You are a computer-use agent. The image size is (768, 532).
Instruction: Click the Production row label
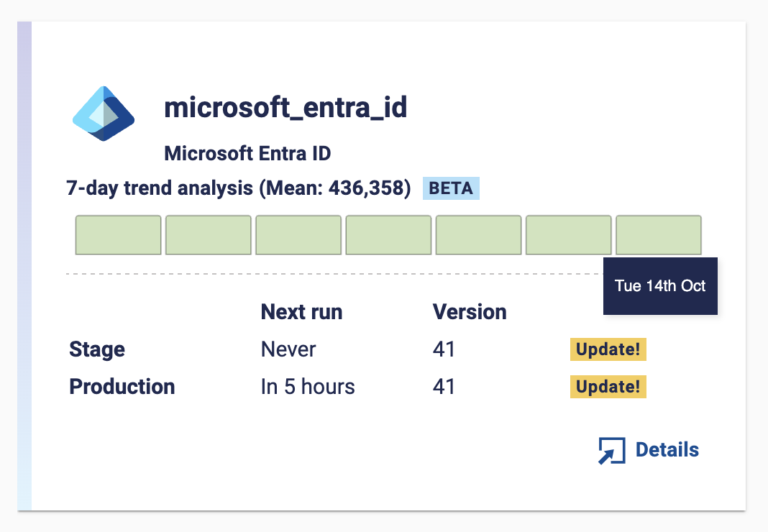tap(122, 387)
